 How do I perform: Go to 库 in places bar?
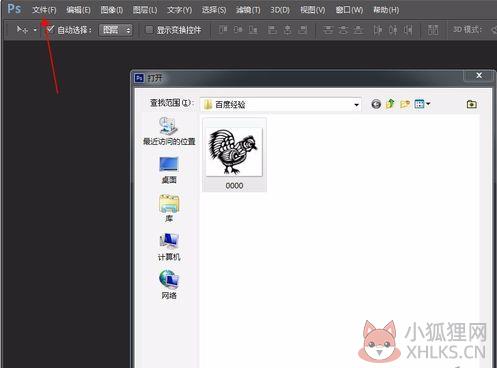(169, 208)
